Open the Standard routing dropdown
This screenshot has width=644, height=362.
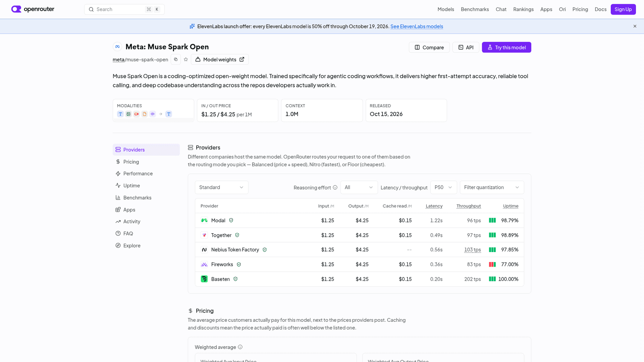222,187
